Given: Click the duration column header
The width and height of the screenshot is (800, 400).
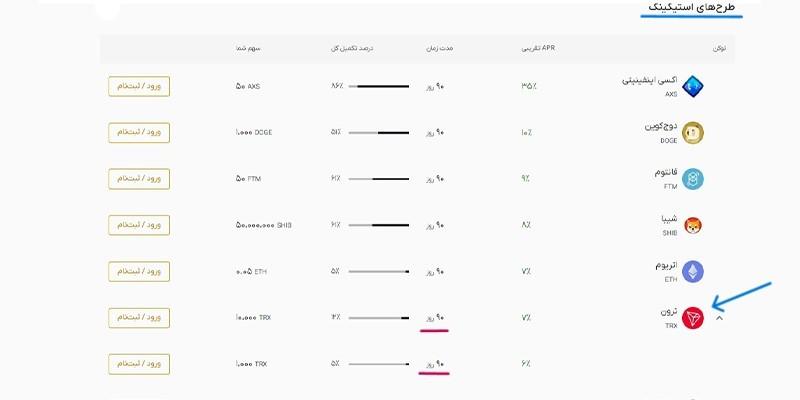Looking at the screenshot, I should (x=440, y=48).
